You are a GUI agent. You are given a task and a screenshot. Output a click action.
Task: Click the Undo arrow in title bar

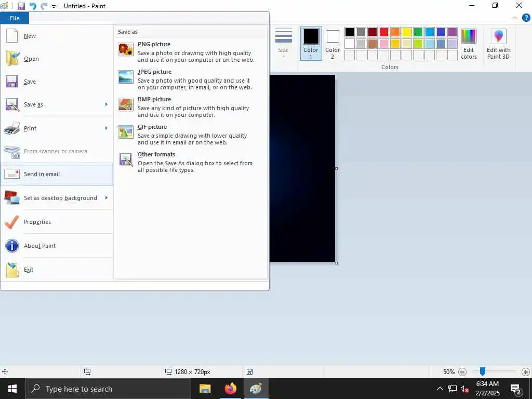pyautogui.click(x=33, y=6)
